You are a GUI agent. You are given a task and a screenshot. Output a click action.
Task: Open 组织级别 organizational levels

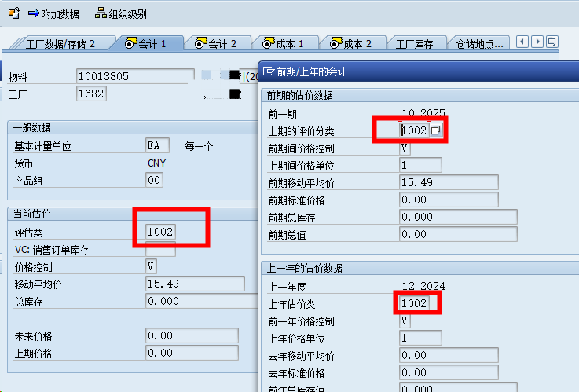tap(121, 14)
